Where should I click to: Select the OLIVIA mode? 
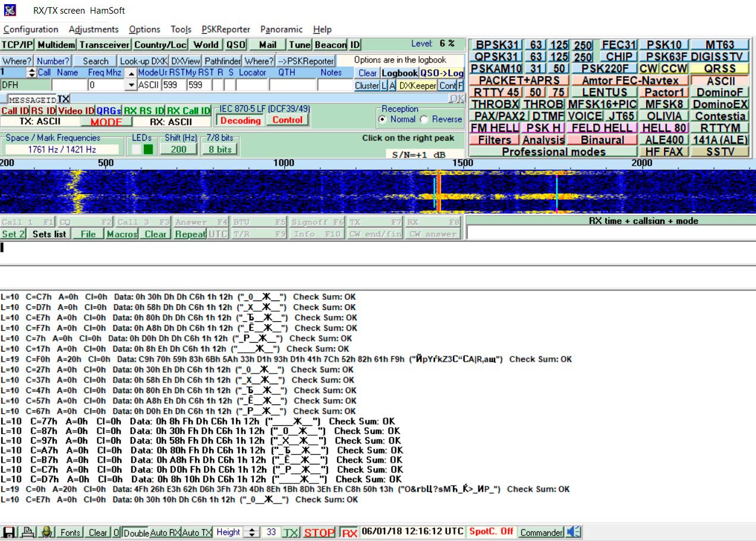[x=664, y=116]
